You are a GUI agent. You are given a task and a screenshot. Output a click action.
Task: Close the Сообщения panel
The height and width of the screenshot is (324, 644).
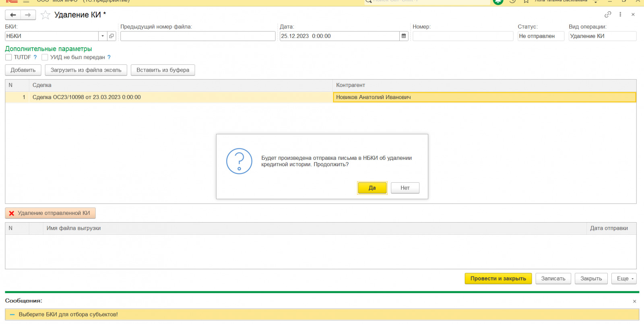634,301
